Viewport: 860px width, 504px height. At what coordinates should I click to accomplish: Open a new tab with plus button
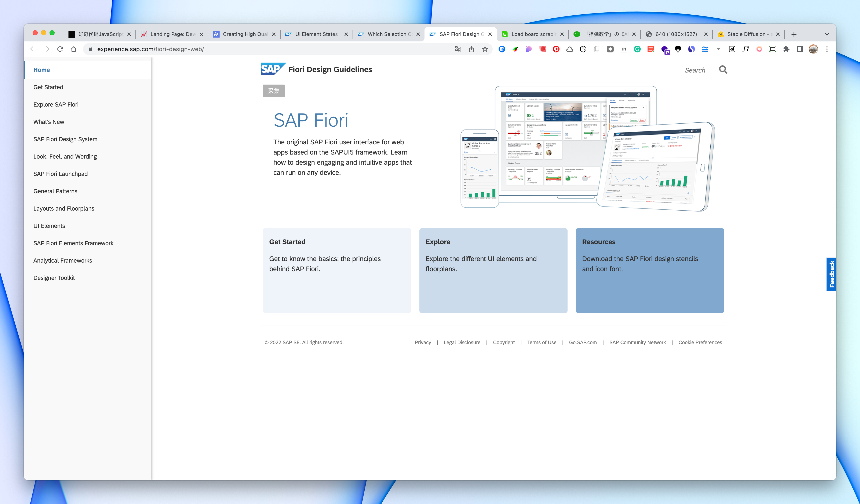pos(794,34)
